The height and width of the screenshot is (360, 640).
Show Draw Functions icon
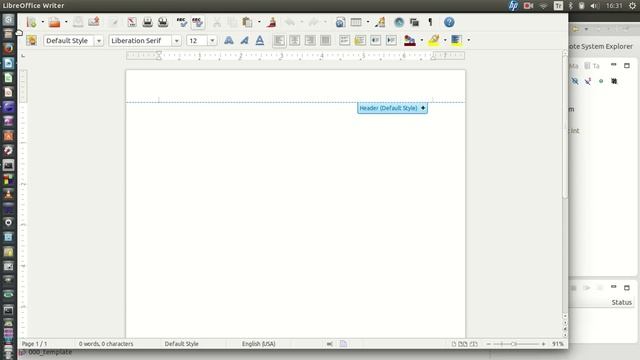[x=380, y=22]
